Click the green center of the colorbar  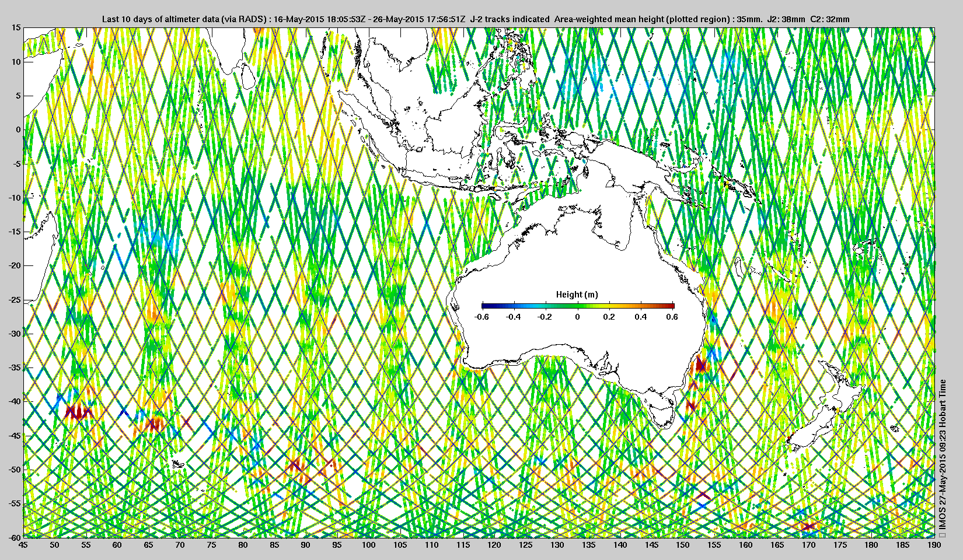578,305
